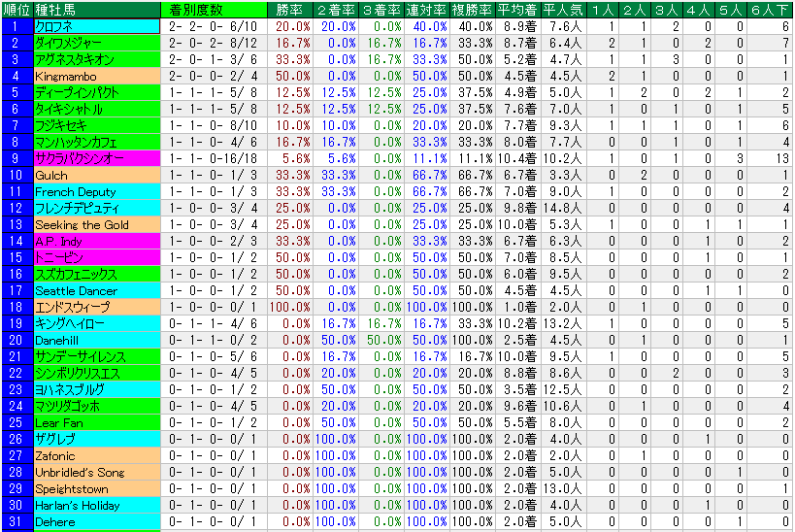795x532 pixels.
Task: Click the 2着率 column header
Action: click(336, 10)
